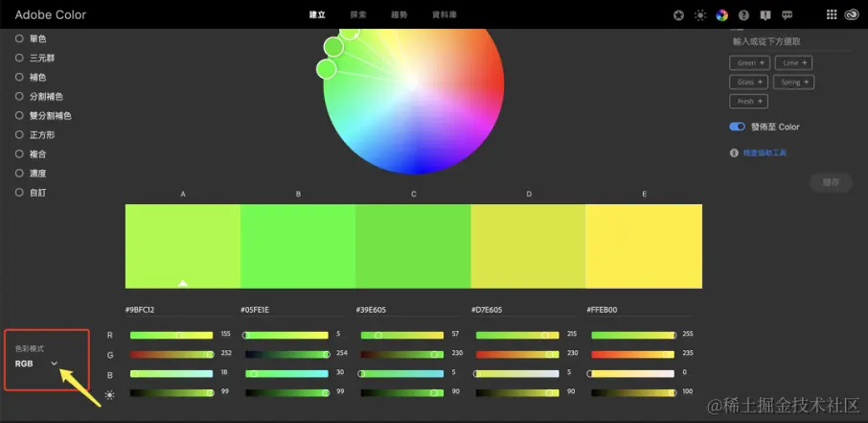Click the G value 235 of color E

point(688,353)
